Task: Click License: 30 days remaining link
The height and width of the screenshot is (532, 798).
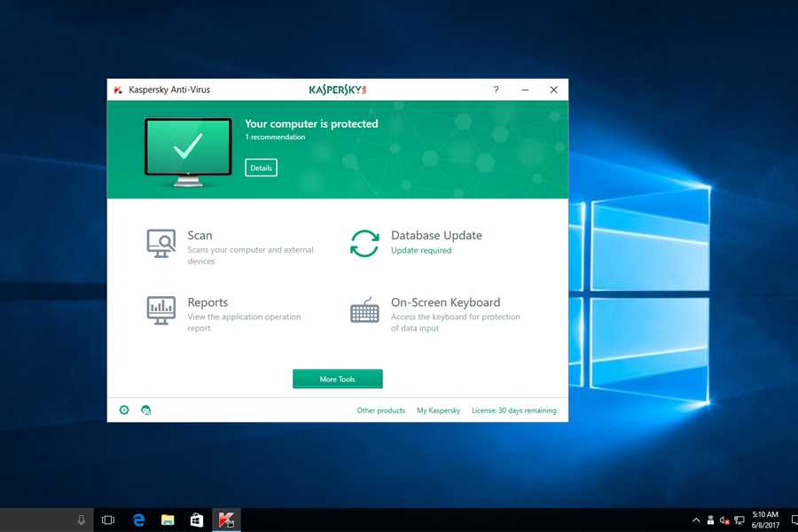Action: [x=514, y=411]
